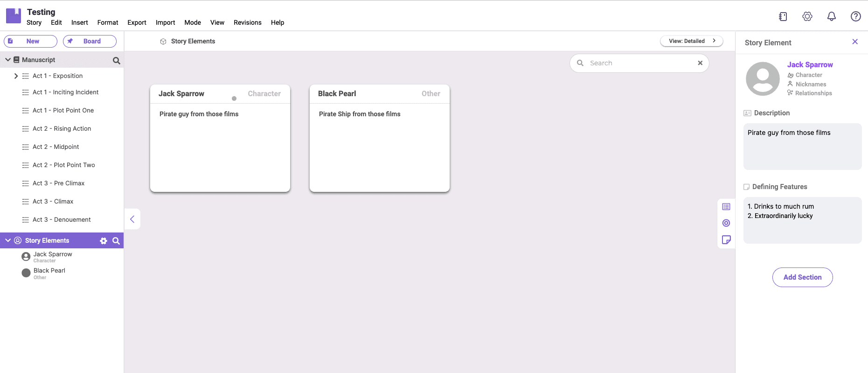Open the Jack Sparrow card
Image resolution: width=868 pixels, height=373 pixels.
tap(220, 138)
